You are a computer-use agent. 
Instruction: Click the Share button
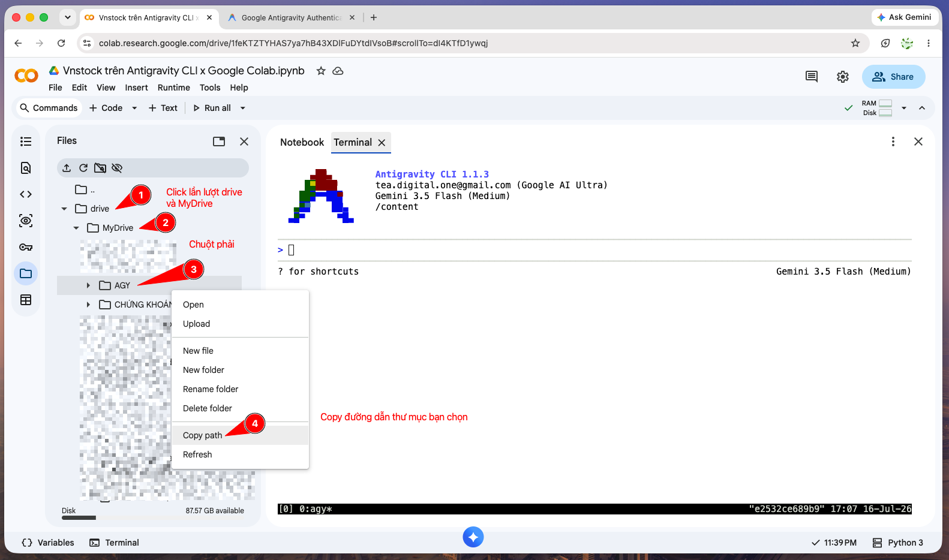(893, 77)
